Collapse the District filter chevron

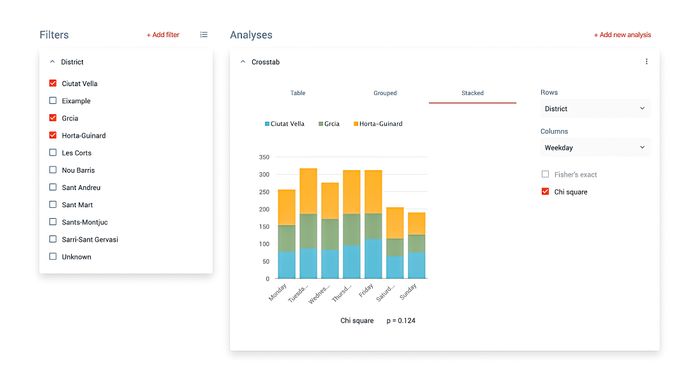(x=52, y=62)
